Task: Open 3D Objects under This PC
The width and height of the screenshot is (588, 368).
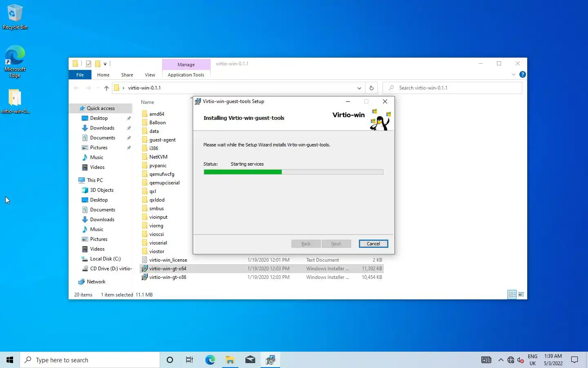Action: (102, 190)
